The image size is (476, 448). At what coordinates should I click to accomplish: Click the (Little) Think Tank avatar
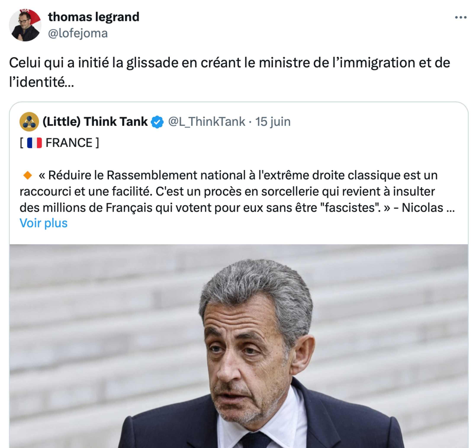(29, 122)
